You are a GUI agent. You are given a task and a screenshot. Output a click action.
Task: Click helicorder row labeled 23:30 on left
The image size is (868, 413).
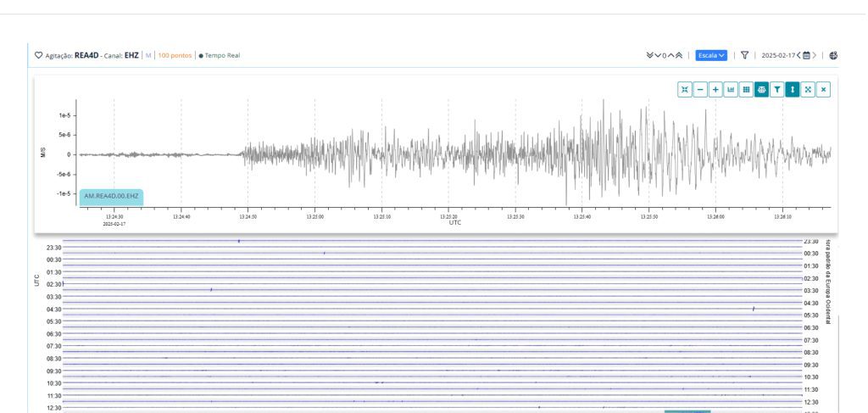tap(432, 247)
